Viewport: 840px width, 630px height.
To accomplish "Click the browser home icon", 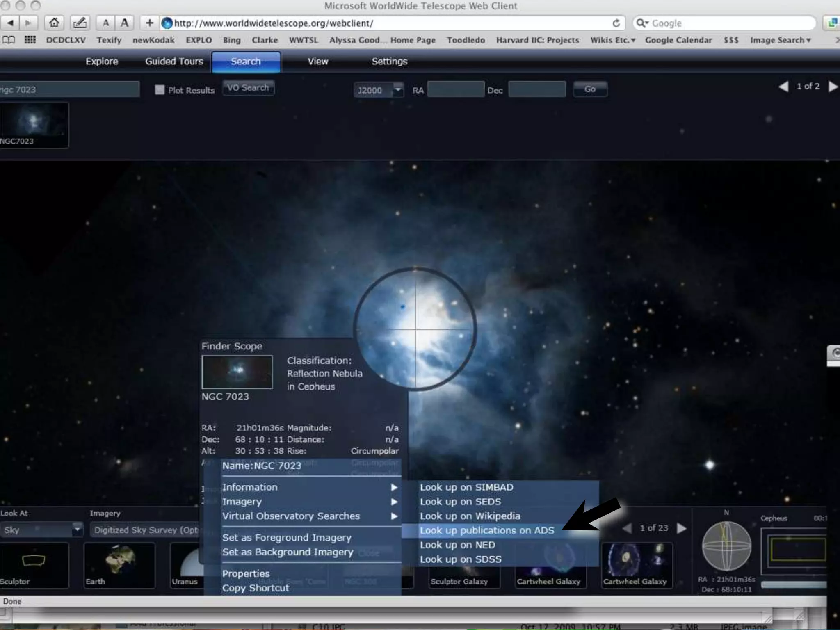I will pyautogui.click(x=54, y=23).
